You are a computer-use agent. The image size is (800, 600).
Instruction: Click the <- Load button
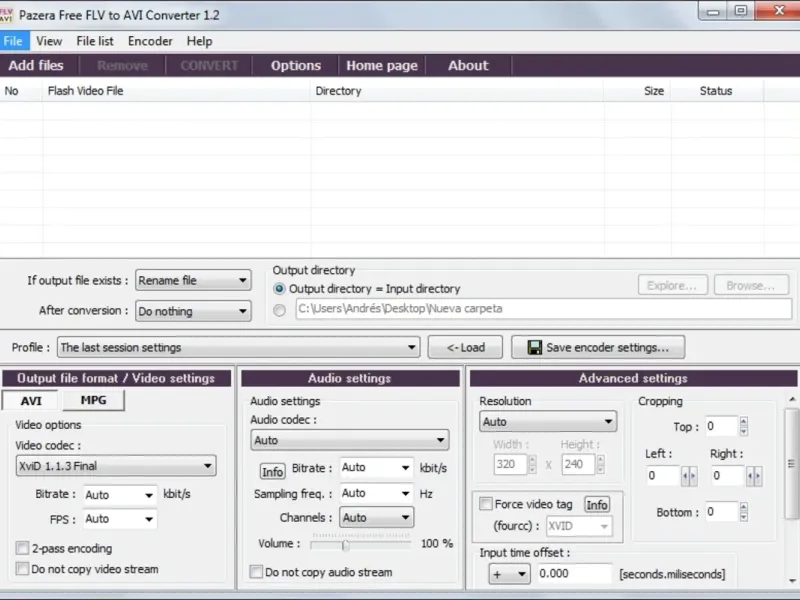pos(465,347)
